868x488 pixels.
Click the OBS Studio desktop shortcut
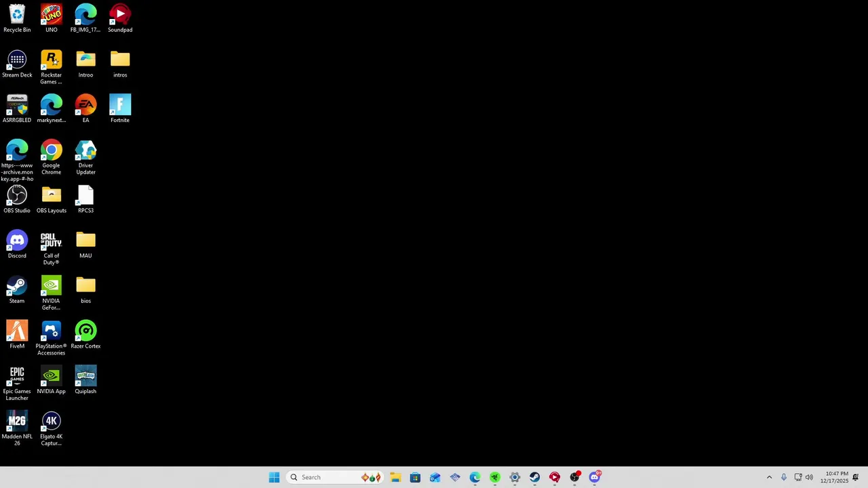(17, 200)
